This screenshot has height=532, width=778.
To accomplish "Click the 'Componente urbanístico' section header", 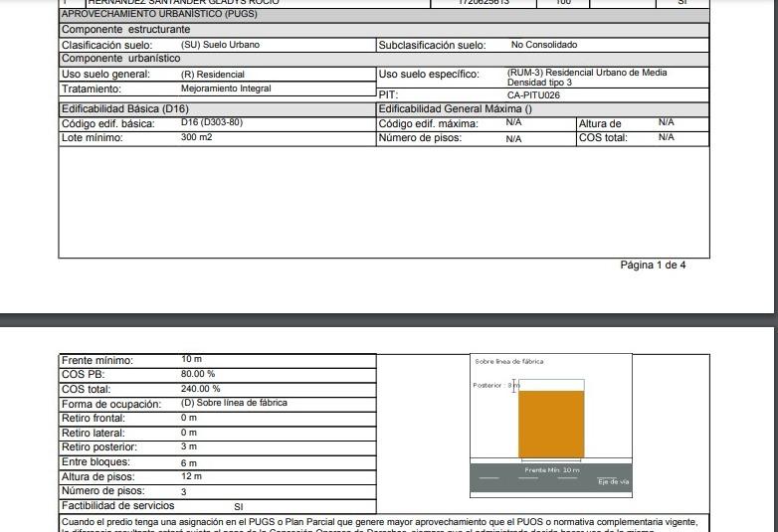I will (121, 59).
